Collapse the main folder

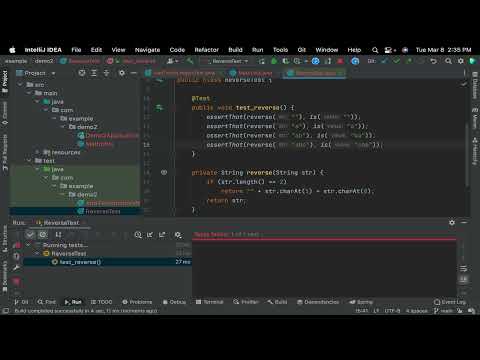[29, 93]
